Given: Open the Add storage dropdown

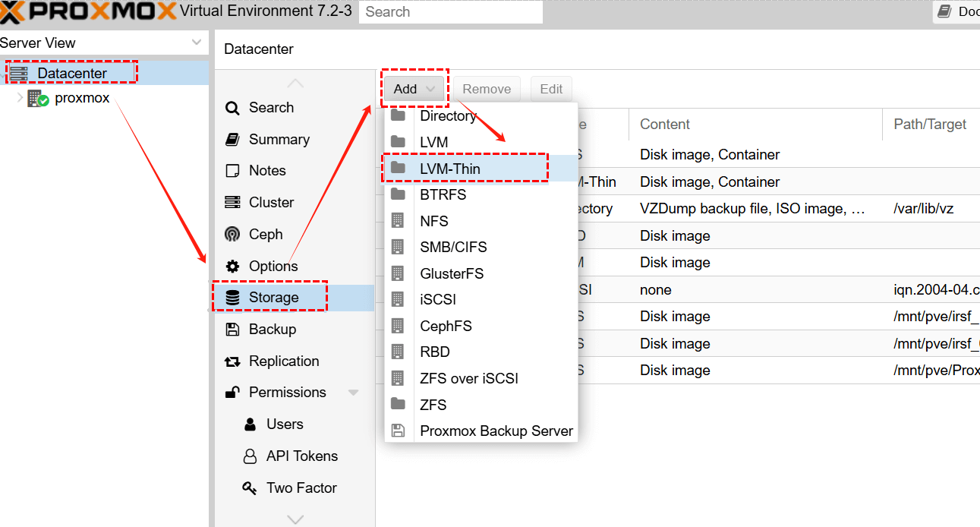Looking at the screenshot, I should point(414,89).
